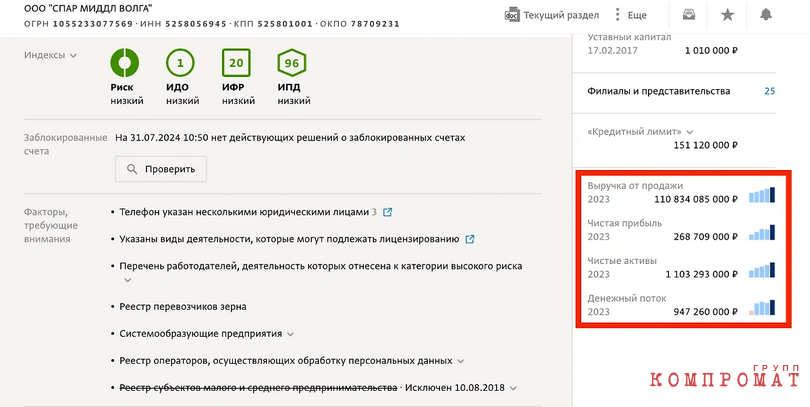Expand Системообразующие предприятия chevron
Viewport: 810px width, 407px height.
(x=290, y=334)
